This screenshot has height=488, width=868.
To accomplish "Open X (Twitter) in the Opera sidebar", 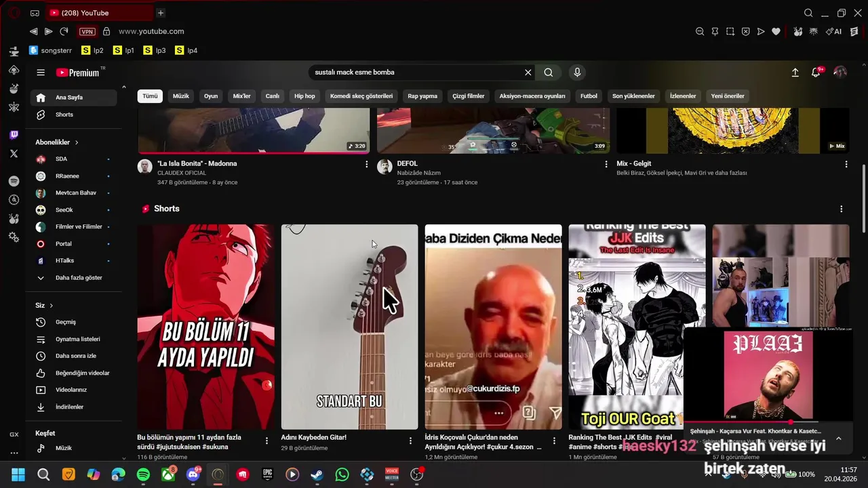I will (14, 153).
